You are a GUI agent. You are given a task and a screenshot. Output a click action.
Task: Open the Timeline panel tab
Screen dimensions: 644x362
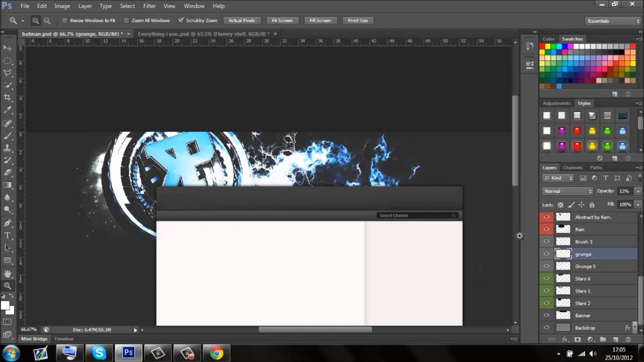pyautogui.click(x=64, y=339)
